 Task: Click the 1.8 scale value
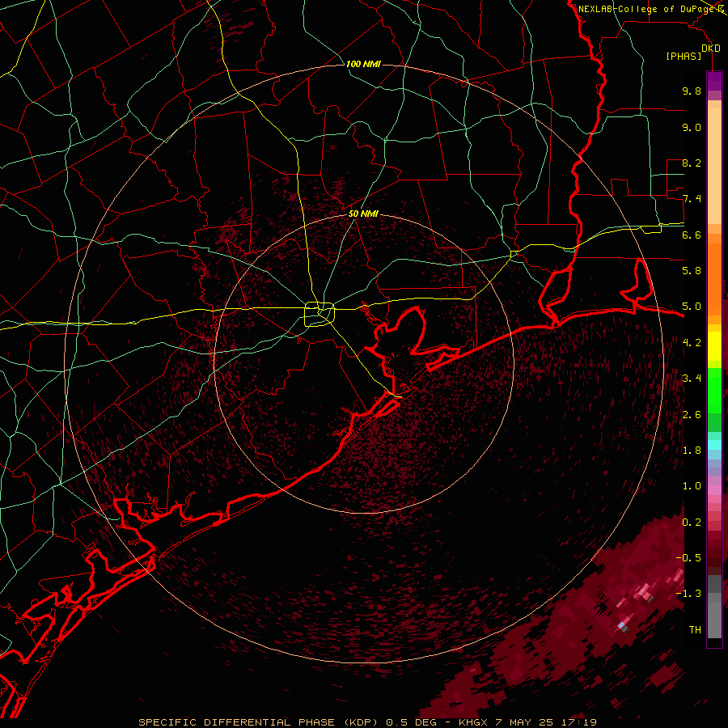(692, 451)
